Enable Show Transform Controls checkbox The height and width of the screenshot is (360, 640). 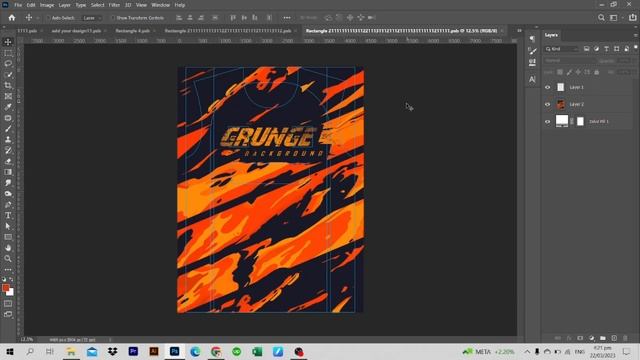(x=113, y=18)
